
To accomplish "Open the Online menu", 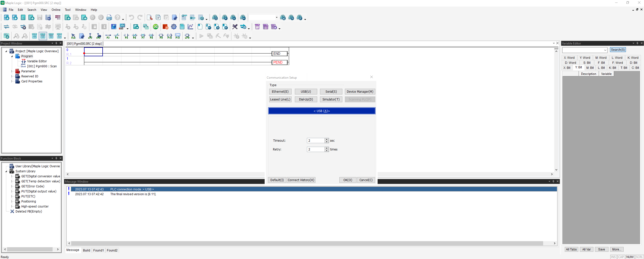I will [x=56, y=10].
